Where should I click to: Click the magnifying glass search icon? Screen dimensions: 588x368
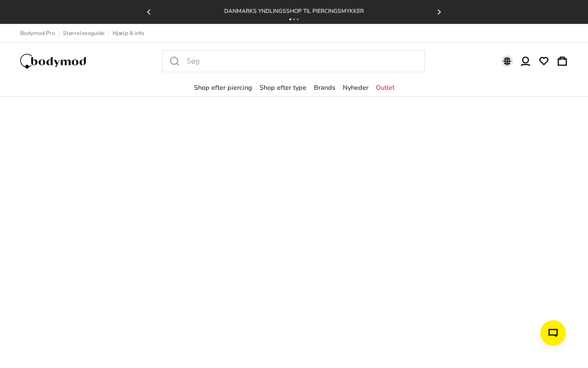175,61
